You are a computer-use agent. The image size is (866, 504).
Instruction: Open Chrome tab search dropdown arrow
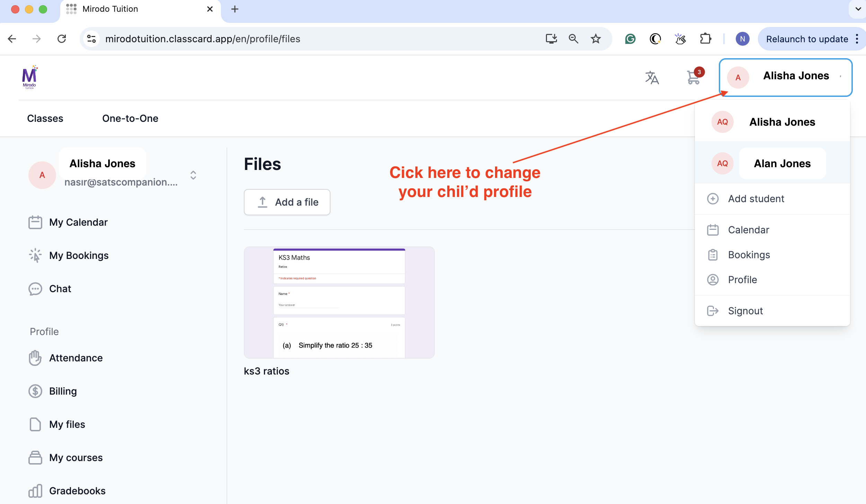point(858,9)
